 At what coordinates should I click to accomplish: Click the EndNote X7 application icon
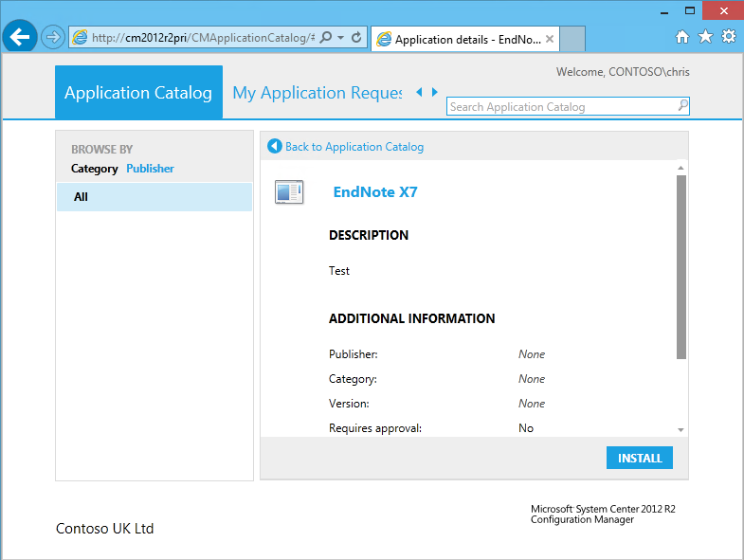coord(289,192)
